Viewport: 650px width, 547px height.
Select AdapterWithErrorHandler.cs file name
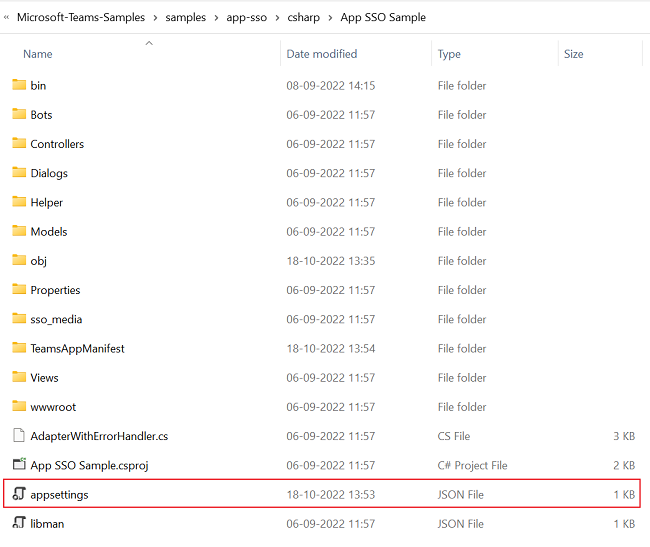(99, 436)
